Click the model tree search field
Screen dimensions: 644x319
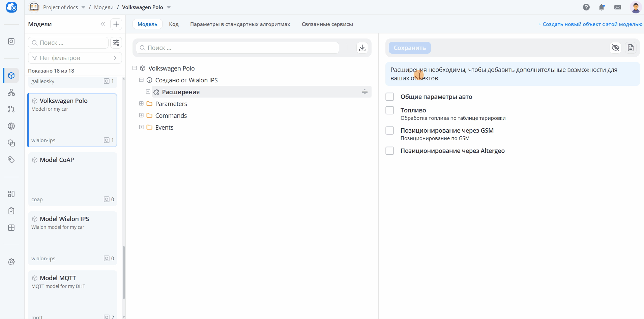click(238, 48)
